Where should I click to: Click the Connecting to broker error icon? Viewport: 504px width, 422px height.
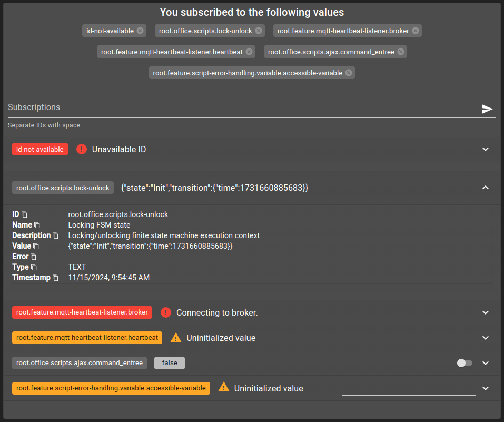[x=166, y=312]
